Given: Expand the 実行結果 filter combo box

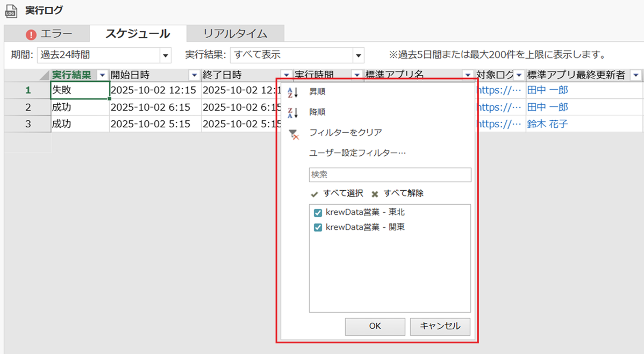Looking at the screenshot, I should (x=358, y=55).
